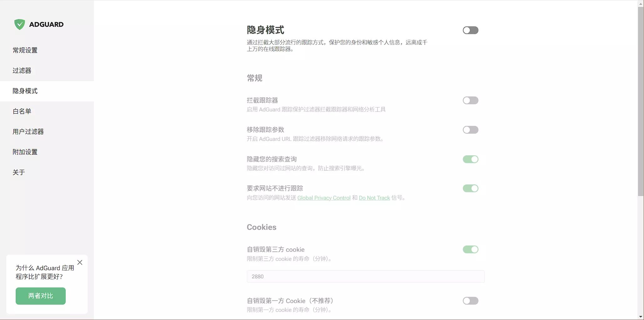Screen dimensions: 644x320
Task: Toggle the 拦截跟踪器 switch
Action: click(x=470, y=101)
